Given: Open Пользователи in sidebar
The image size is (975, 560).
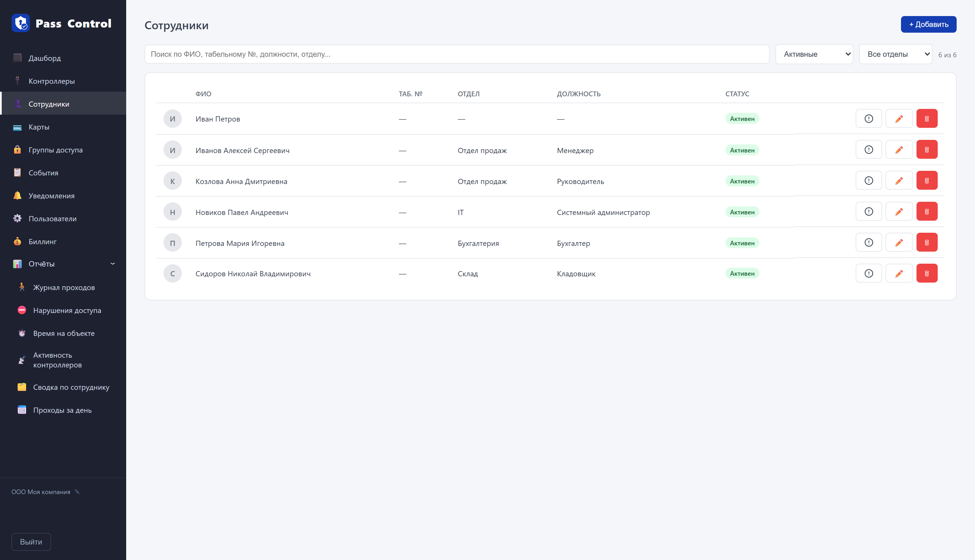Looking at the screenshot, I should [63, 218].
